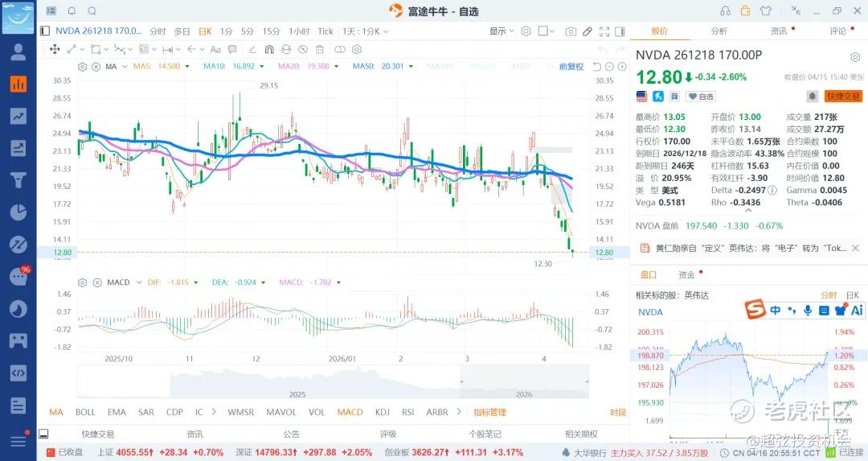Image resolution: width=868 pixels, height=461 pixels.
Task: Open the DIF line options arrow
Action: 195,282
